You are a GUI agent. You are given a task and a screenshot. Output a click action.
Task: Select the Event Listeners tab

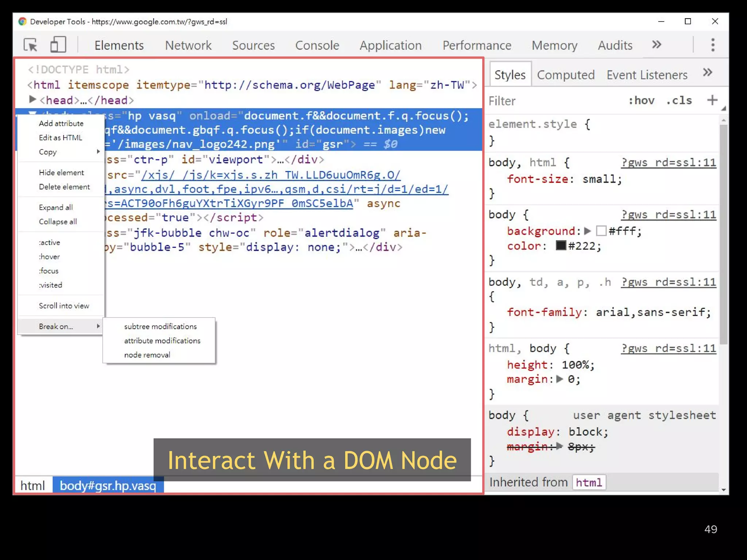click(x=647, y=75)
